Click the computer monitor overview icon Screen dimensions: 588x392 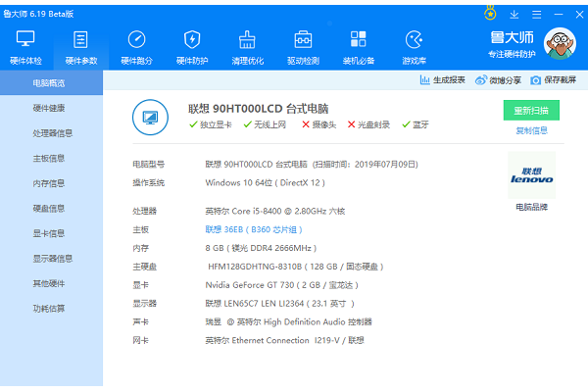pyautogui.click(x=150, y=118)
